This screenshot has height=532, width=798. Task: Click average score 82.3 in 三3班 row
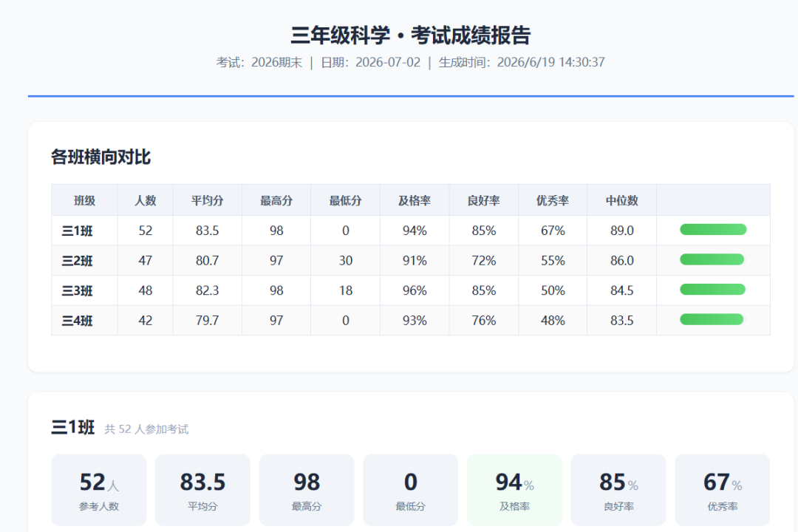point(207,290)
